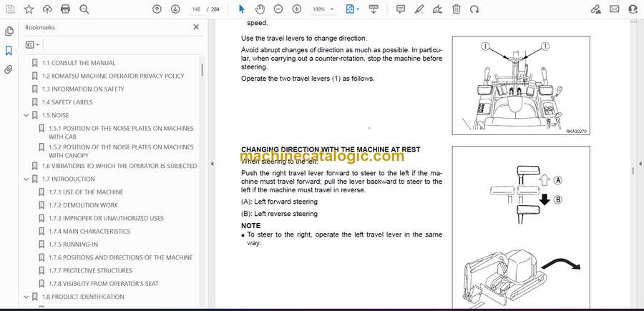Select bookmark 1.5 NOISE
644x311 pixels.
click(x=55, y=115)
